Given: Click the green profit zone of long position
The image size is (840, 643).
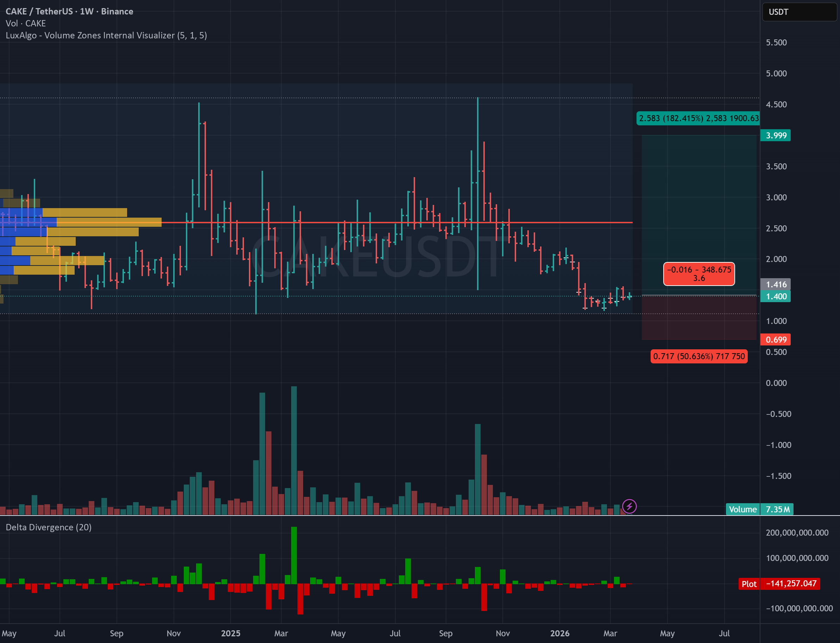Looking at the screenshot, I should click(x=699, y=199).
